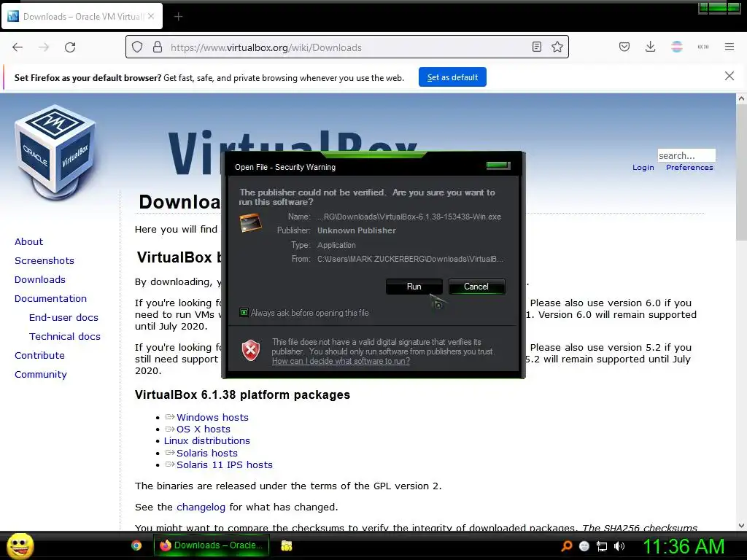The height and width of the screenshot is (560, 747).
Task: Click the forward navigation arrow
Action: [44, 47]
